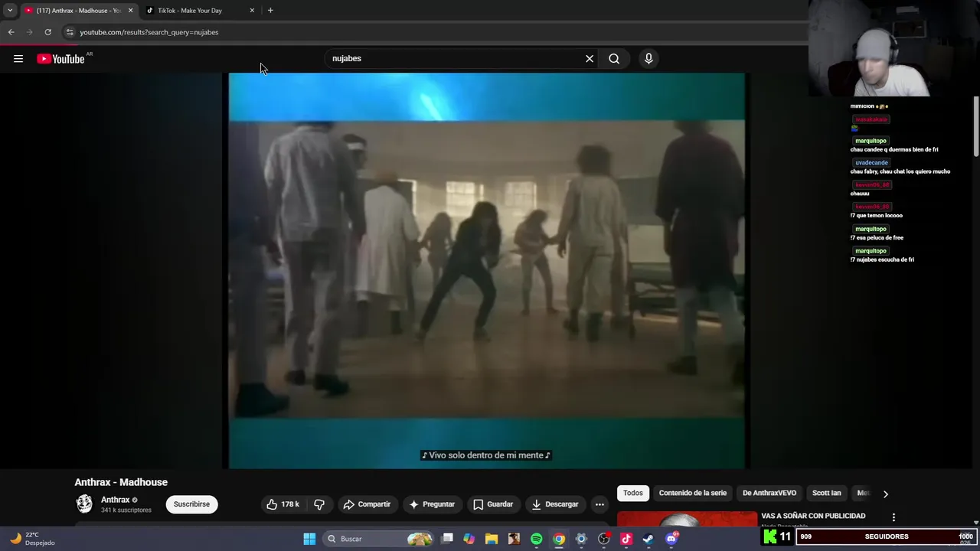Open the tab search dropdown arrow

point(10,11)
